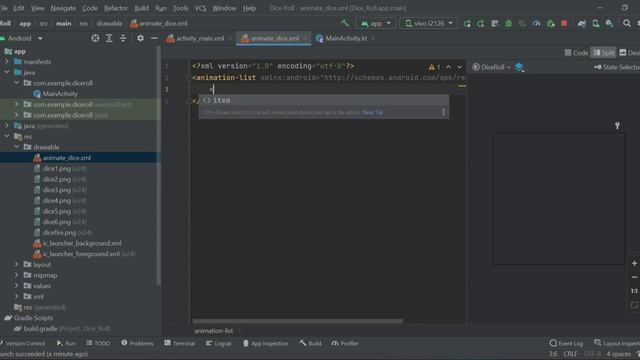Image resolution: width=640 pixels, height=360 pixels.
Task: Click the zoom to fit screen icon
Action: pyautogui.click(x=634, y=305)
